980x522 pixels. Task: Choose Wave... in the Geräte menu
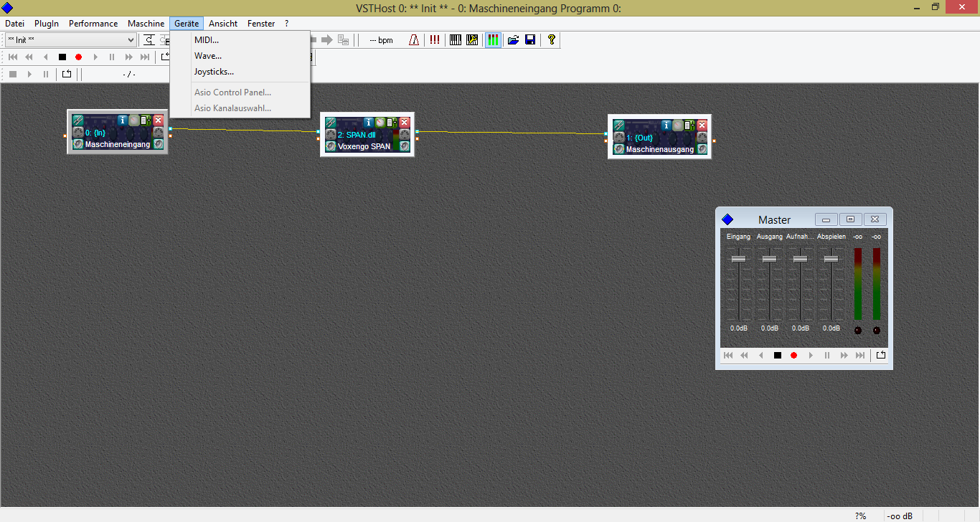point(208,56)
